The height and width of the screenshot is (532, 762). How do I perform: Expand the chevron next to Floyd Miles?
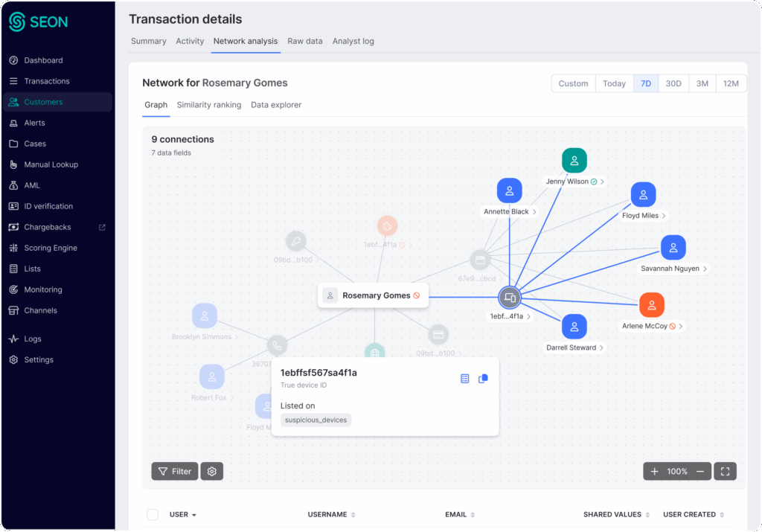(x=664, y=217)
